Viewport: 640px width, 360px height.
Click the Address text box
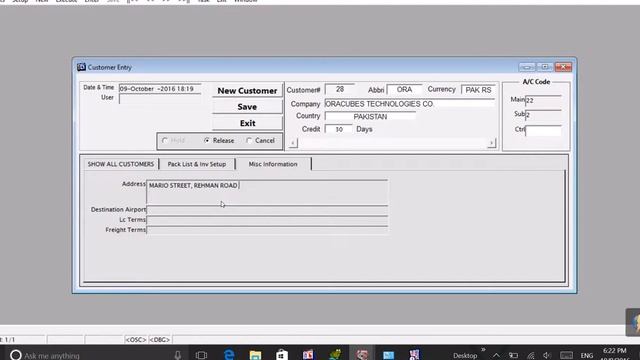[267, 192]
